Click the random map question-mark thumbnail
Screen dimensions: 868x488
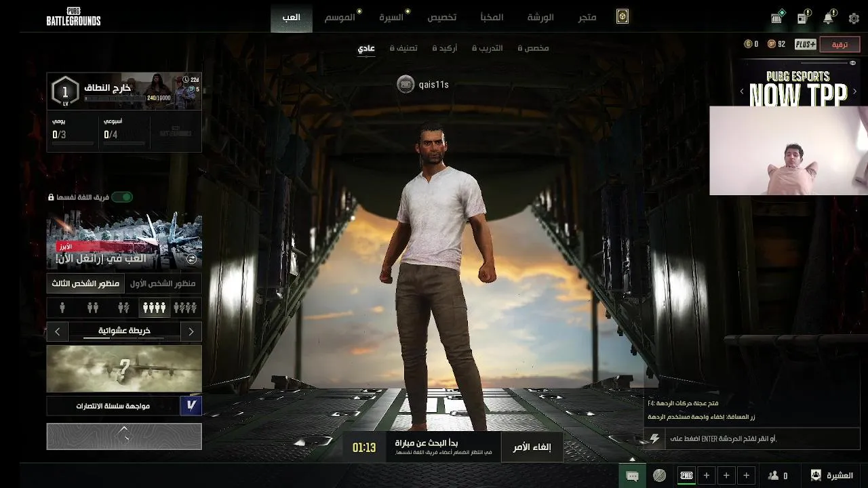coord(124,369)
